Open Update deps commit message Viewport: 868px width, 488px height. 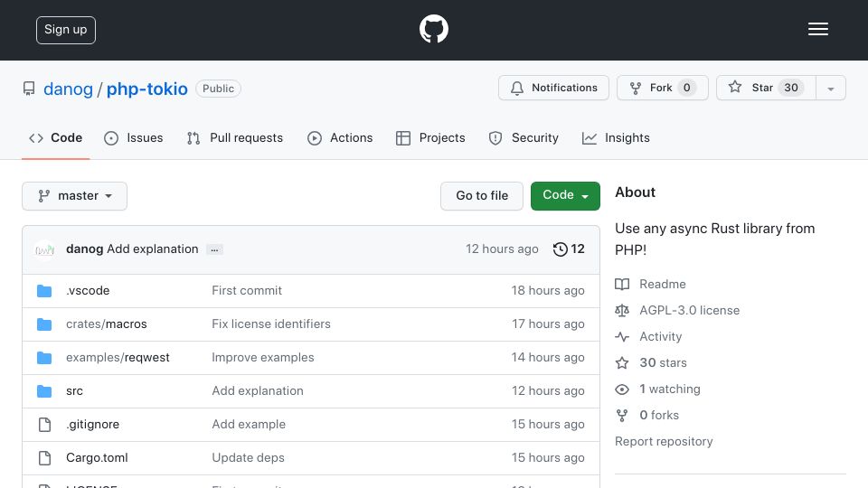point(248,457)
